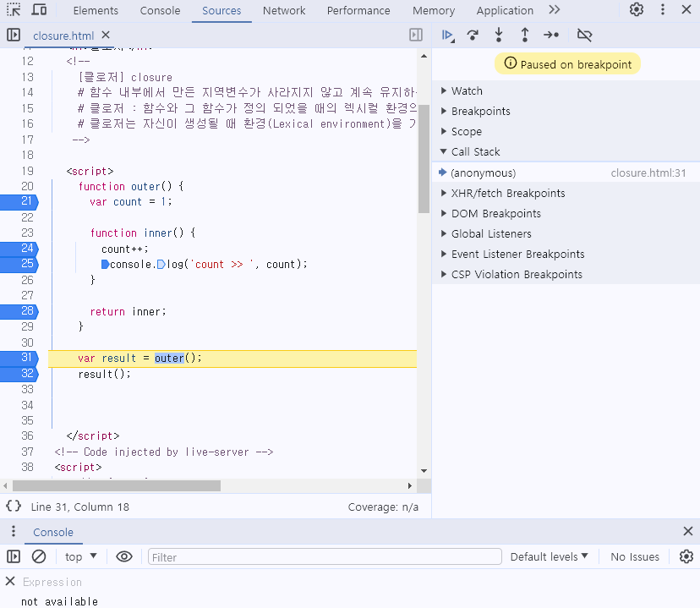Click inline breakpoint marker before console
Viewport: 700px width, 608px height.
point(105,265)
